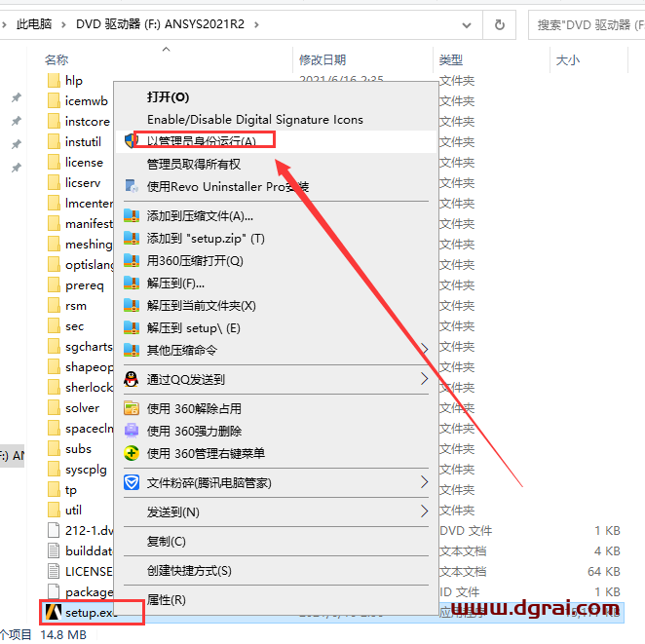Click the 360强力删除 shredder icon
This screenshot has height=644, width=645.
click(x=132, y=431)
